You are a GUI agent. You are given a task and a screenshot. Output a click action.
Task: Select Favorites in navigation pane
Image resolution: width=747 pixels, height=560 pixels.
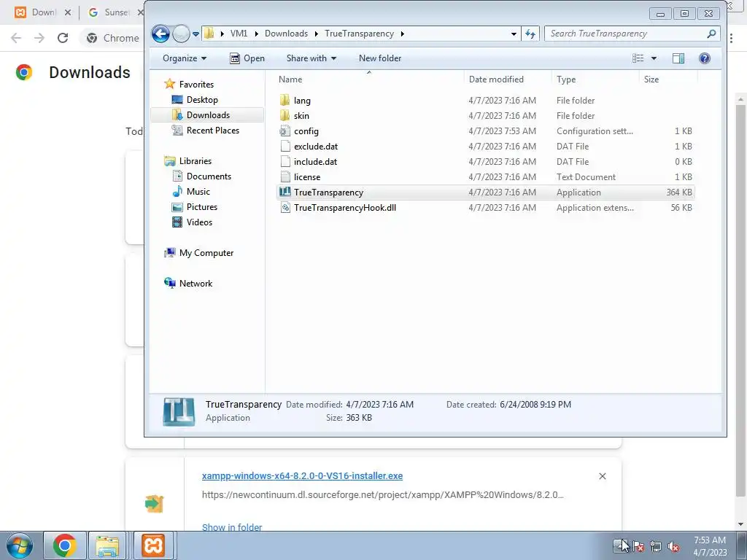click(x=196, y=85)
